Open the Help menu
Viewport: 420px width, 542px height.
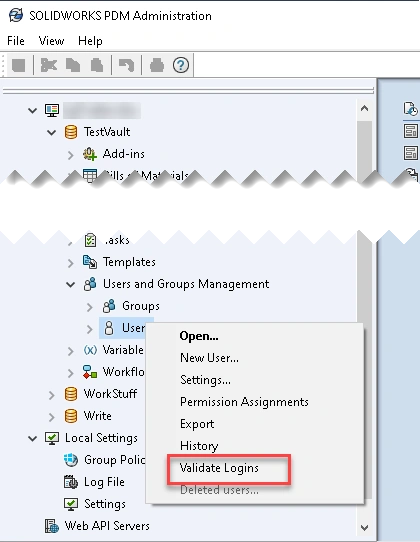[90, 41]
